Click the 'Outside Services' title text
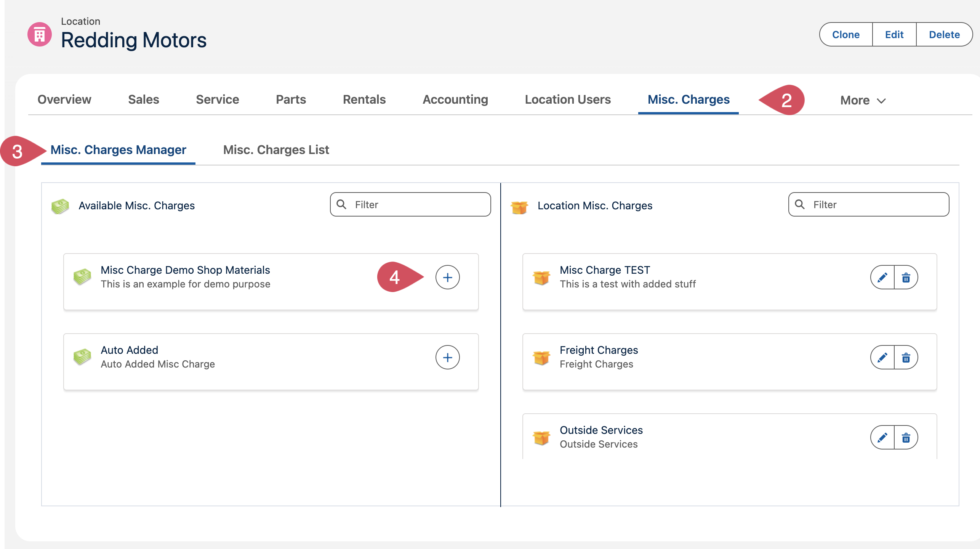 [601, 430]
